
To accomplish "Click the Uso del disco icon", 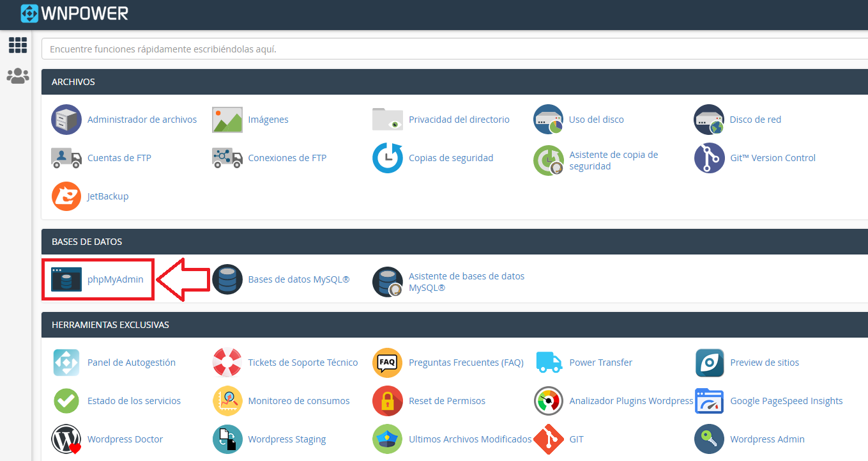I will click(x=549, y=120).
